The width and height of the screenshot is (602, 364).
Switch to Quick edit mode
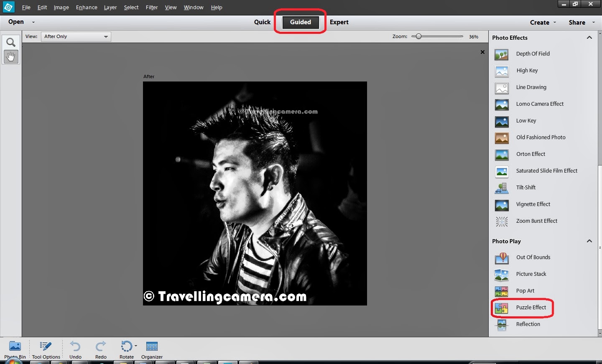262,22
